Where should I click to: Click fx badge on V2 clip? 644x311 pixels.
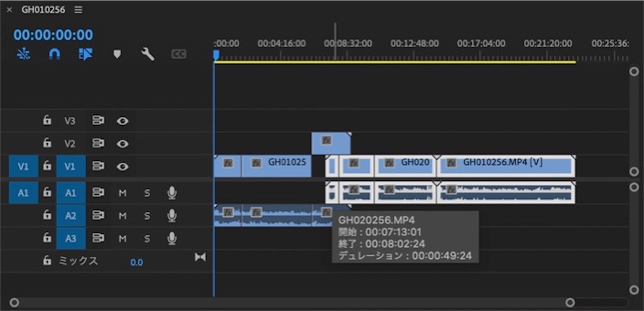[x=326, y=140]
